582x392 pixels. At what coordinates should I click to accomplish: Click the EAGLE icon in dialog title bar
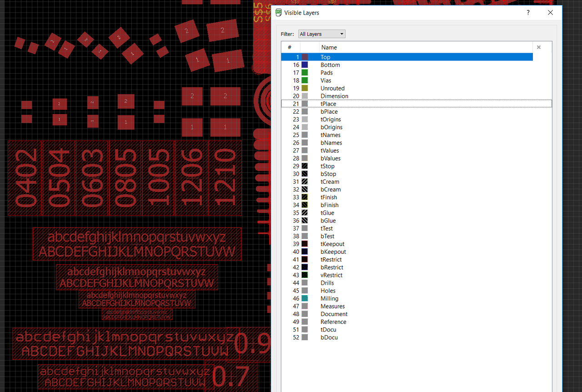(x=278, y=12)
